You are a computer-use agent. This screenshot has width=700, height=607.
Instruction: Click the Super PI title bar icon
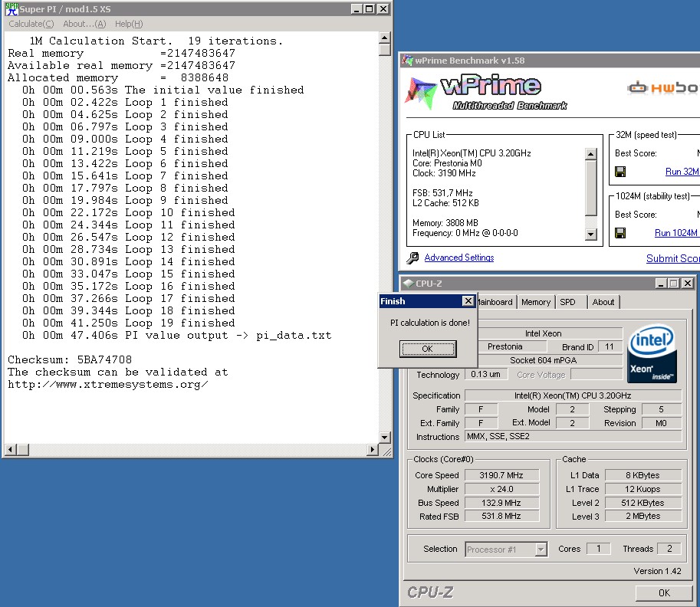(12, 9)
